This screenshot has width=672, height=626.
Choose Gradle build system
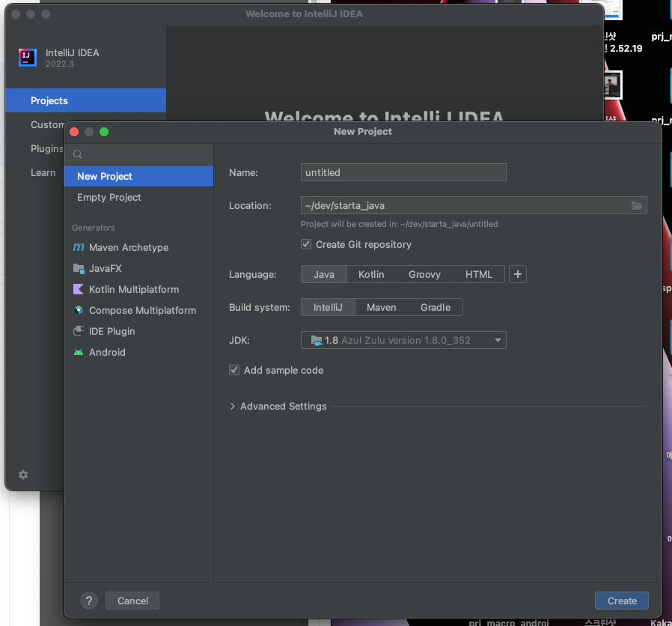436,308
